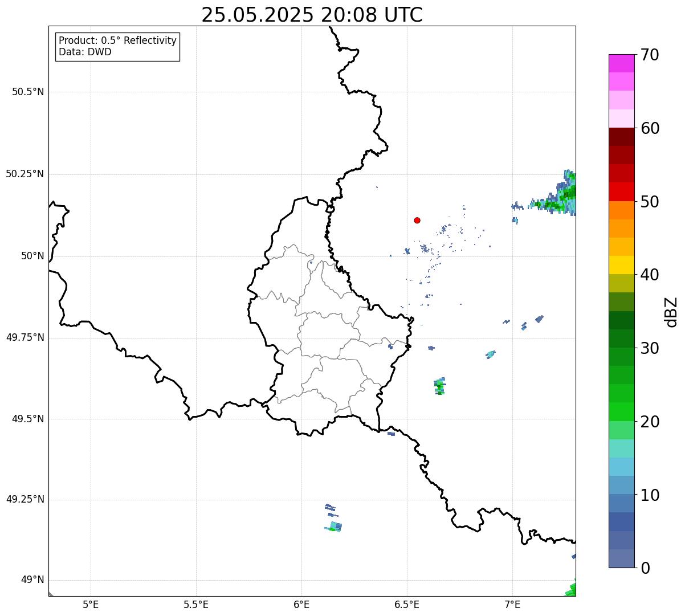
Task: Click the "Product: 0.5° Reflectivity" legend text
Action: coord(118,40)
